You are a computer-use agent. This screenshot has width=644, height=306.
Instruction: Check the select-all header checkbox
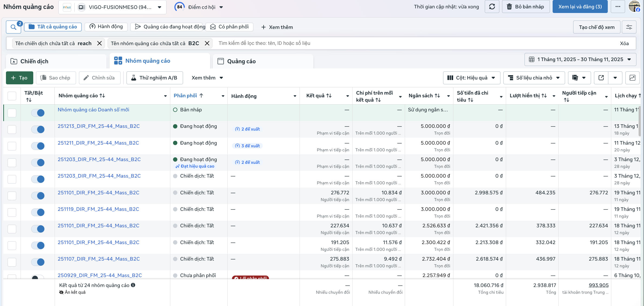12,96
